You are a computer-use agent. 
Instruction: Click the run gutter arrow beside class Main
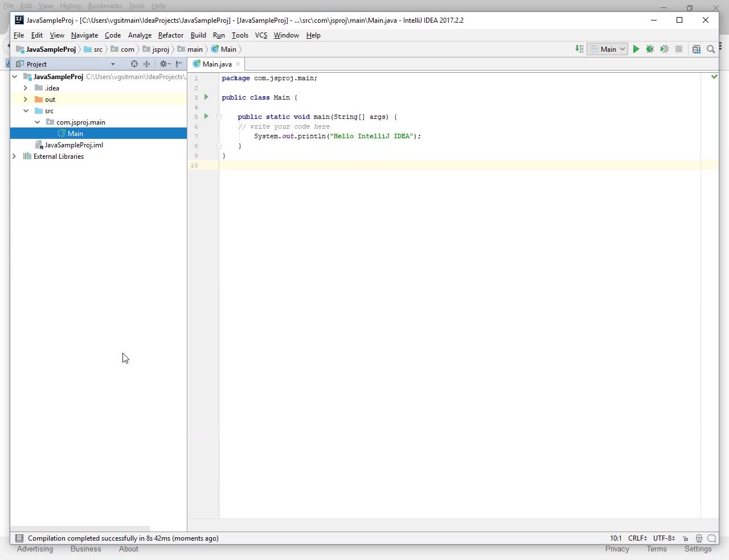coord(206,97)
